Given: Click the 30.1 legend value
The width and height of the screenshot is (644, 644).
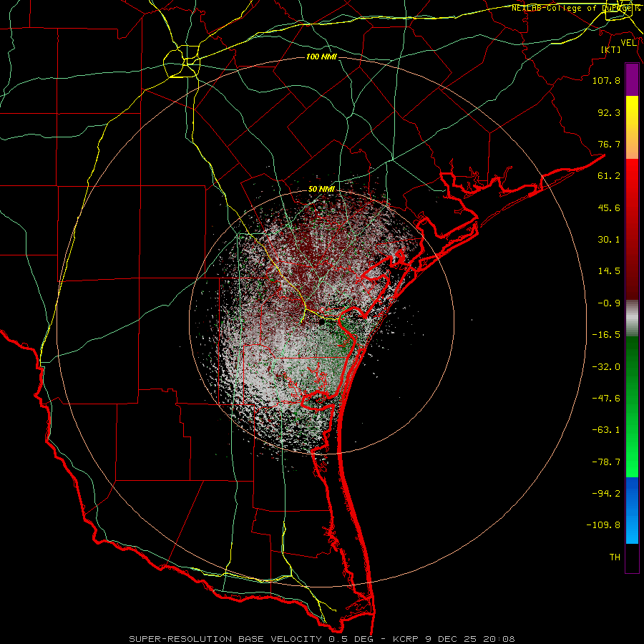Looking at the screenshot, I should coord(609,240).
